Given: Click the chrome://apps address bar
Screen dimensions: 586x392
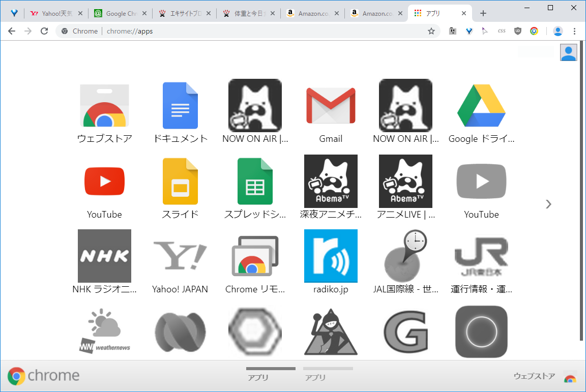Looking at the screenshot, I should coord(248,31).
